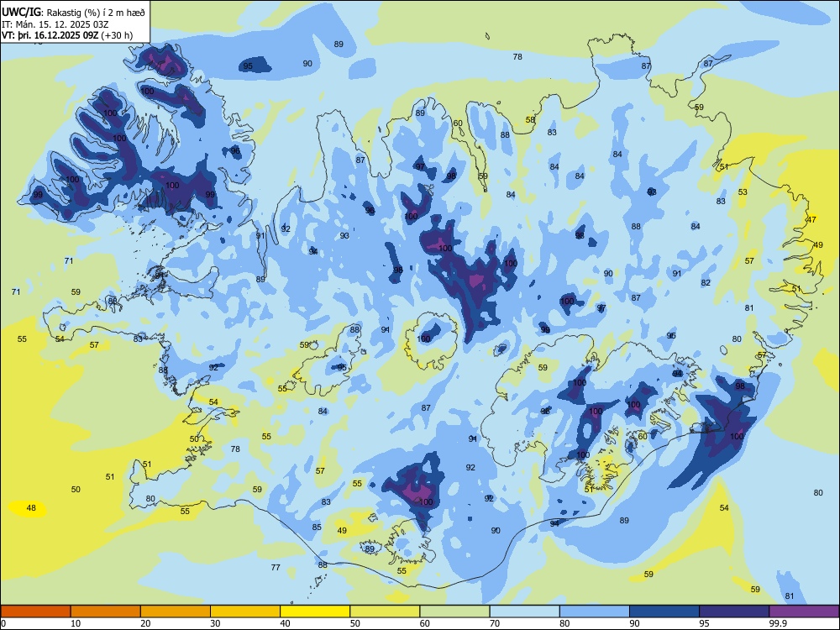
Task: Select the 'IT: Mán. 15. 12. 2025 03Z' line
Action: pos(55,24)
